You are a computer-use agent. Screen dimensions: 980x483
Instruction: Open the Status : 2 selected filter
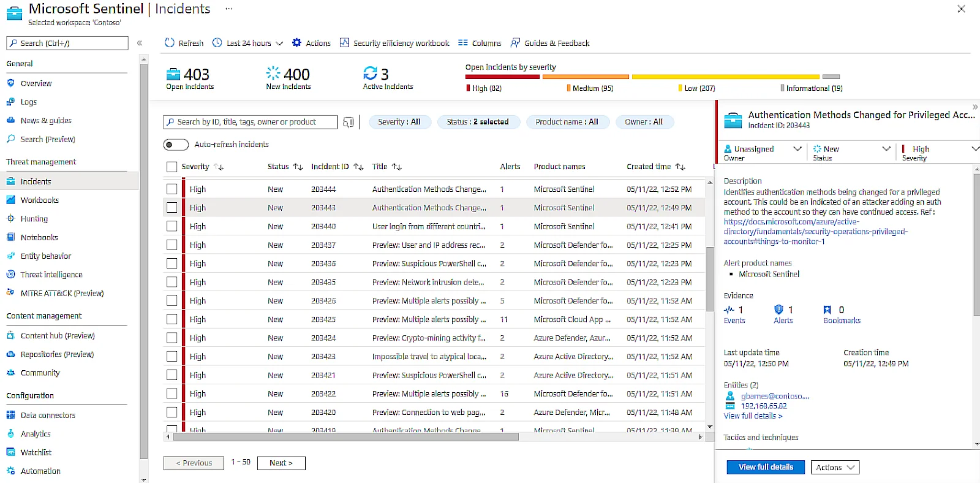pos(478,122)
